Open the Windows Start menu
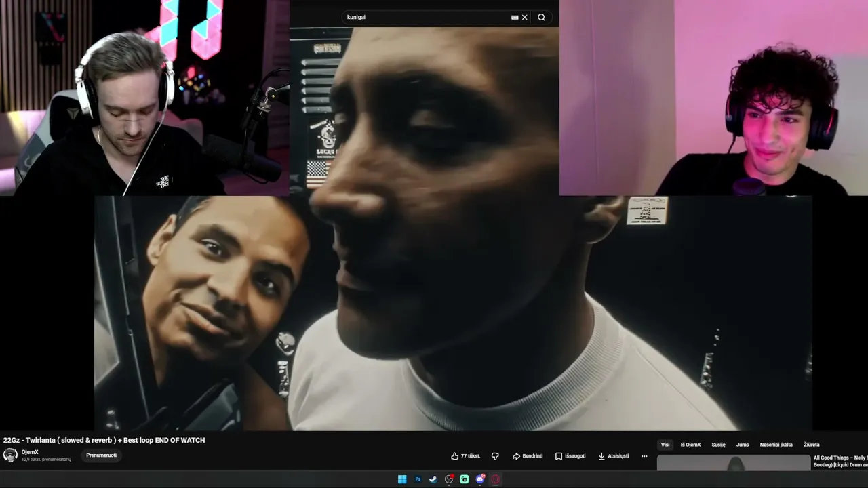 (402, 479)
